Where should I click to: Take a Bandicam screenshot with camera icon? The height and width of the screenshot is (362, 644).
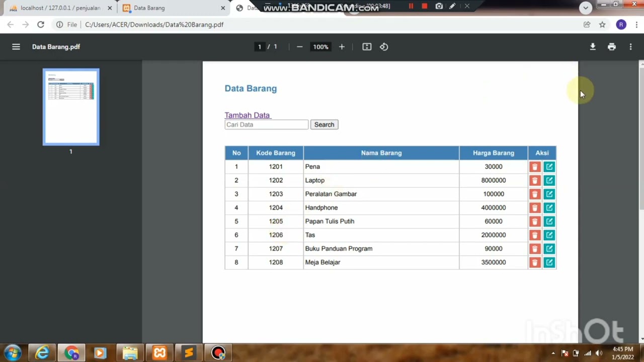pos(439,6)
